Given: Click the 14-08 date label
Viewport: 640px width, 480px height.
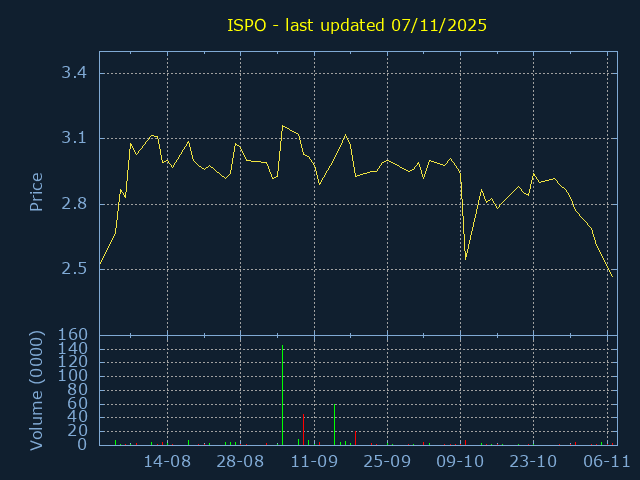Looking at the screenshot, I should [x=167, y=461].
